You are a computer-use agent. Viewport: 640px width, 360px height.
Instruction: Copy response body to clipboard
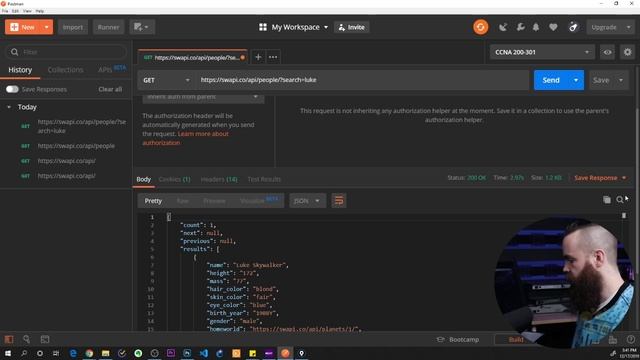607,200
